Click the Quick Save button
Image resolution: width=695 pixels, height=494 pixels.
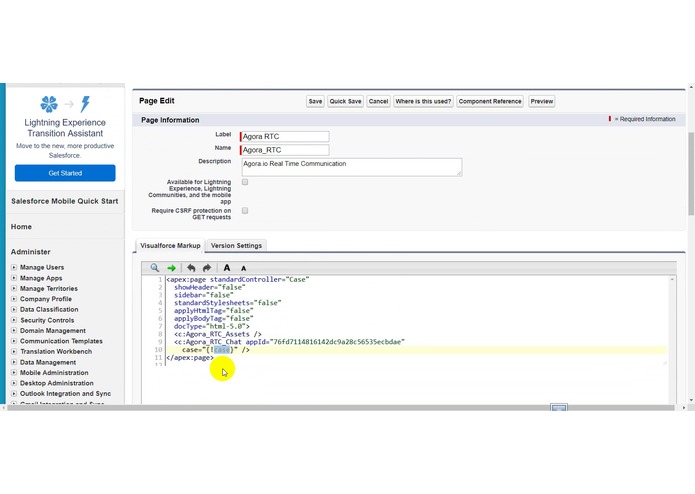coord(345,101)
